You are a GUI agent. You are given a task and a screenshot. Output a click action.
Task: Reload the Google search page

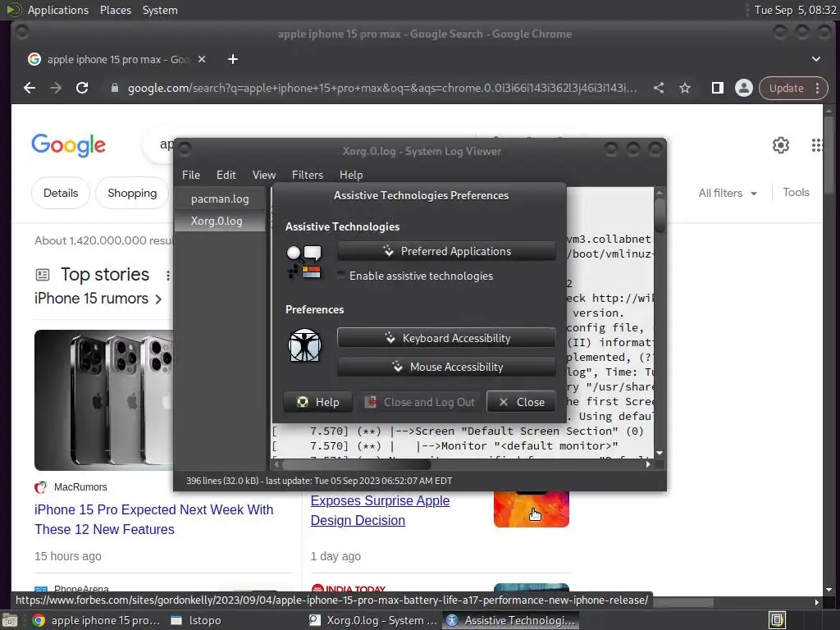click(82, 88)
